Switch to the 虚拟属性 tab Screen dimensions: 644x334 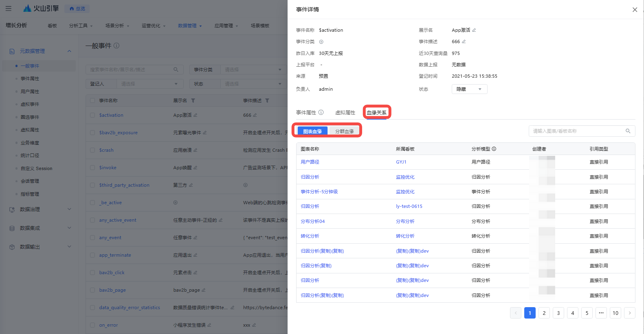click(345, 113)
